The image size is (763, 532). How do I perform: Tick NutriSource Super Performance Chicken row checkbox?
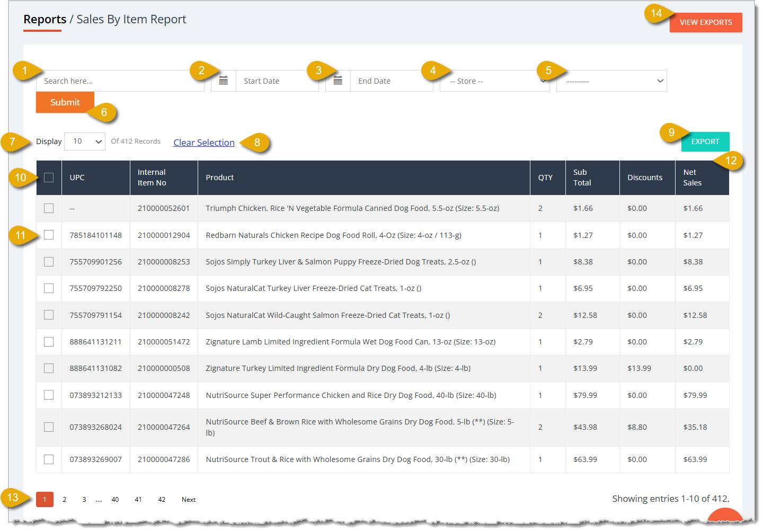coord(49,395)
